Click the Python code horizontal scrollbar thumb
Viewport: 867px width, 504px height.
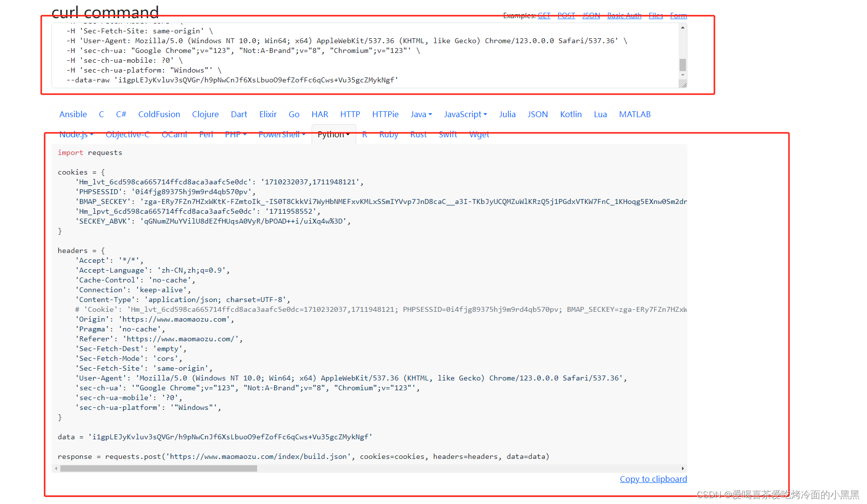coord(158,468)
